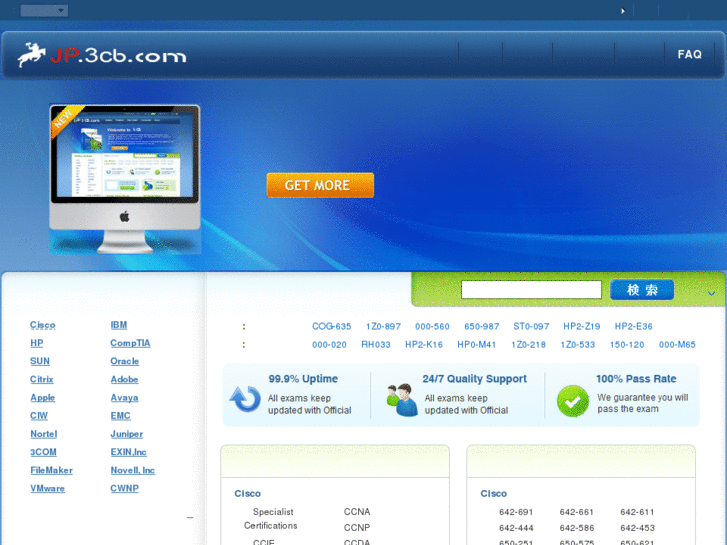Open exam RH033 link

point(376,345)
